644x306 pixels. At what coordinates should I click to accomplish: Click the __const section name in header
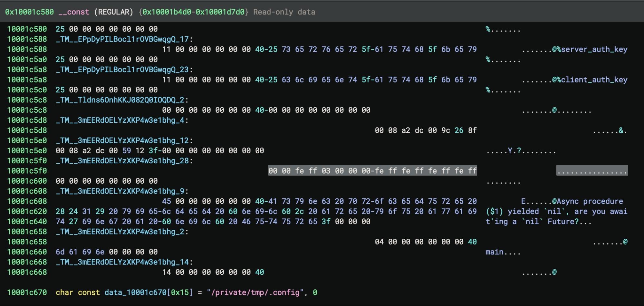(x=74, y=12)
